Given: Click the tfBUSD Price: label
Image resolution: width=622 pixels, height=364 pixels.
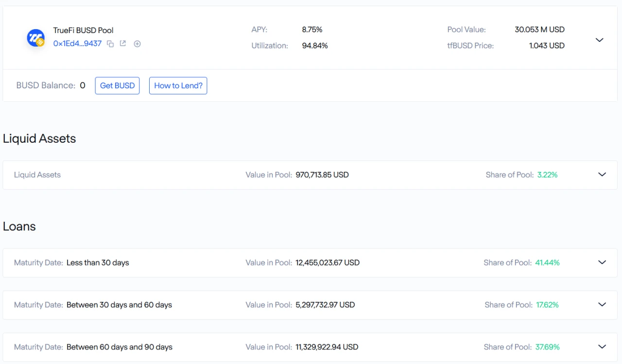Looking at the screenshot, I should [x=470, y=46].
